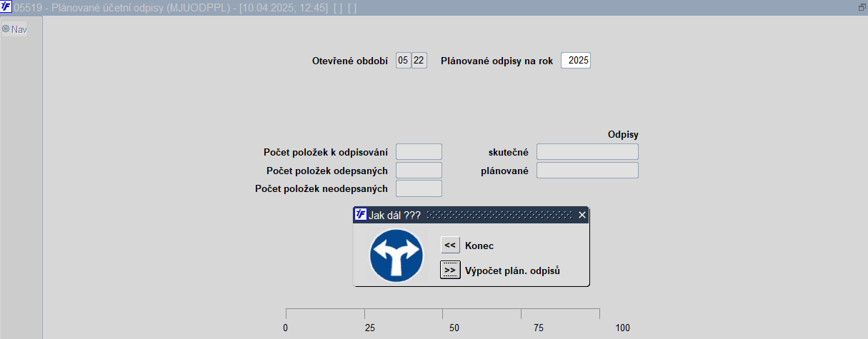Click the application icon in the main title bar
Image resolution: width=868 pixels, height=339 pixels.
tap(6, 6)
